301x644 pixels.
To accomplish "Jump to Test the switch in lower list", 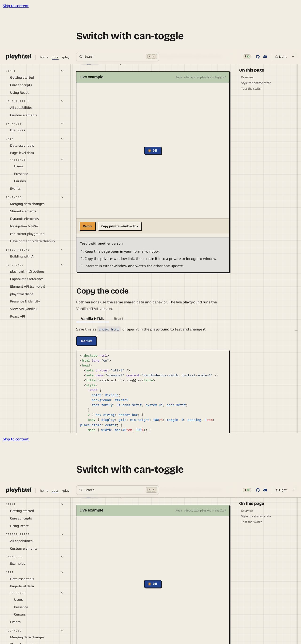I will 252,522.
